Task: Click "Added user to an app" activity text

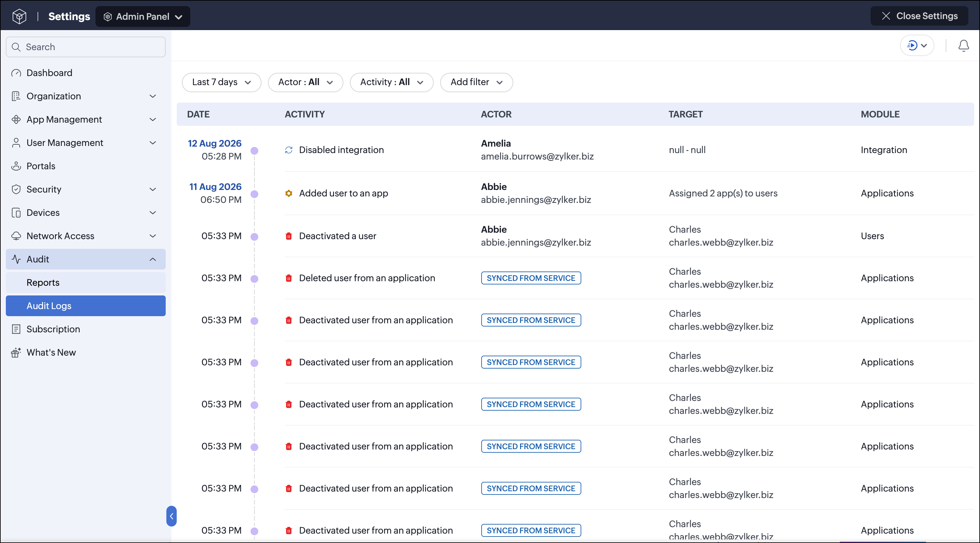Action: pyautogui.click(x=343, y=194)
